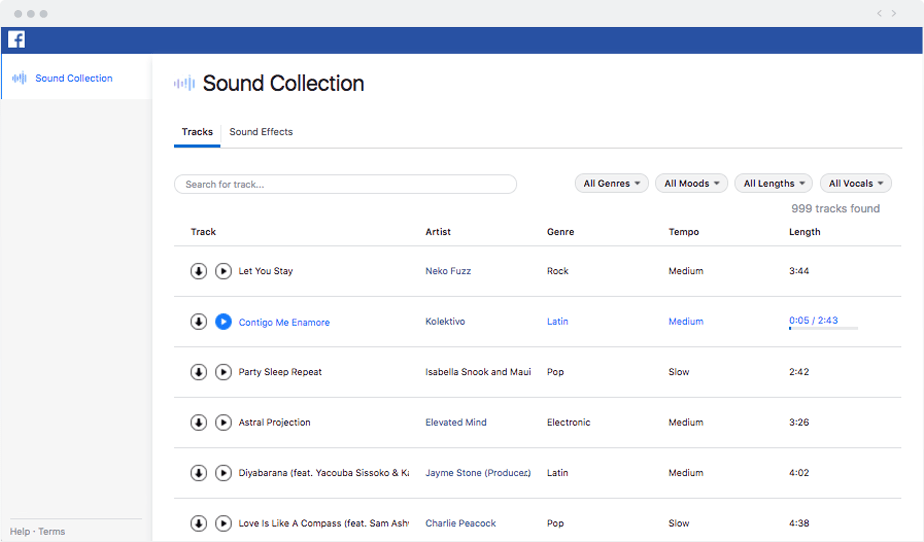Click the sidebar Sound Collection waveform icon

pyautogui.click(x=19, y=78)
